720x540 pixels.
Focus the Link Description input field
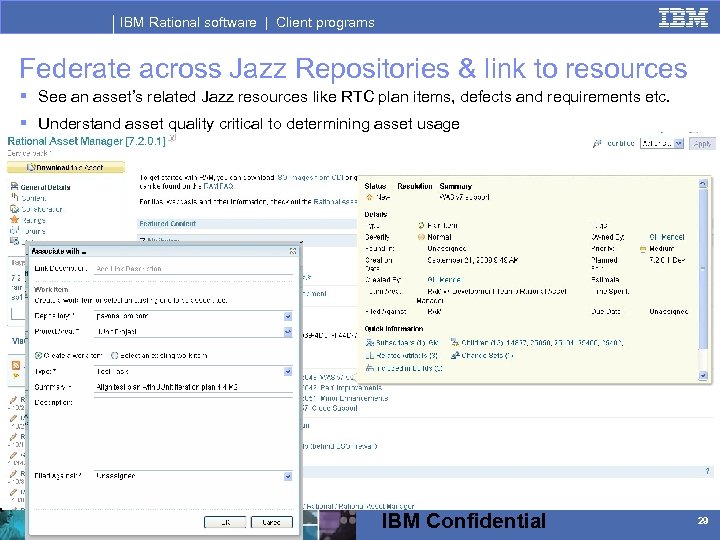tap(193, 269)
